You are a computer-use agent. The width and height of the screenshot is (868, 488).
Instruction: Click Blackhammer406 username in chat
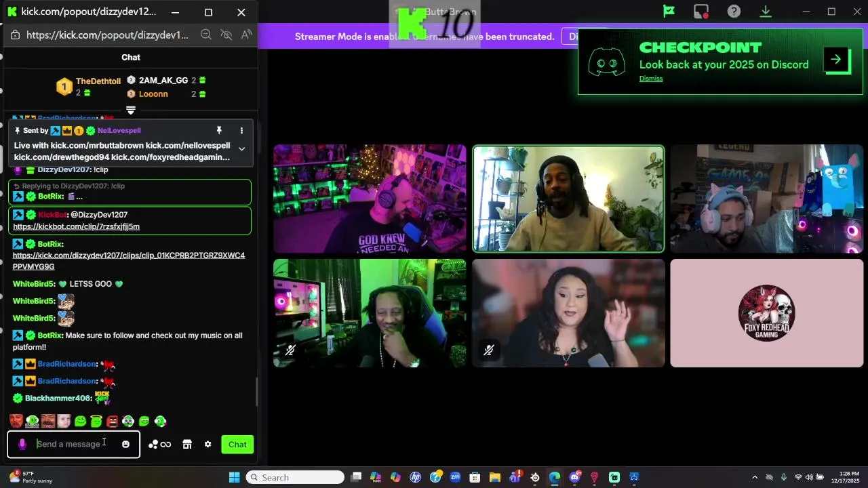58,399
